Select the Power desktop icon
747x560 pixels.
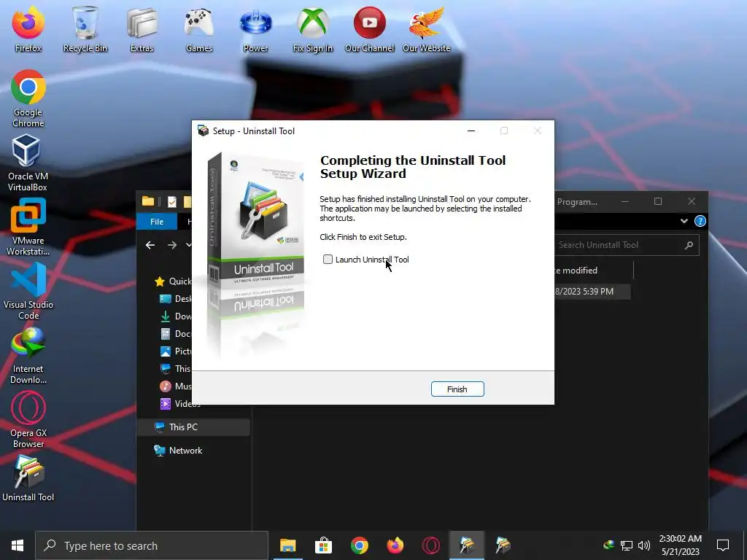[x=255, y=29]
